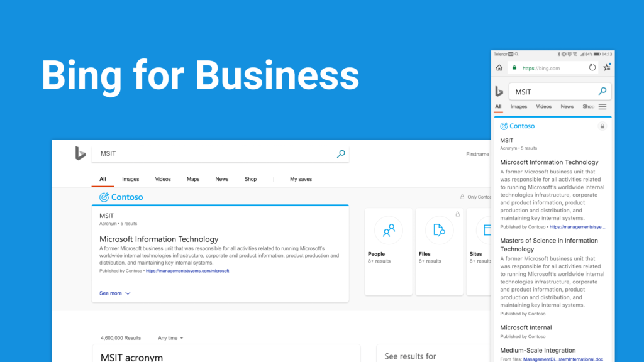
Task: Open the Files results card icon
Action: pos(439,231)
